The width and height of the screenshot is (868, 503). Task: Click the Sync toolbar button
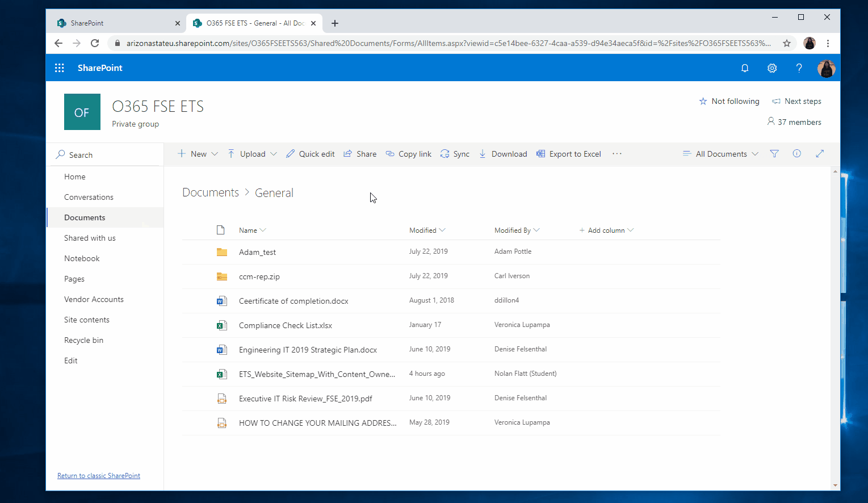(x=455, y=154)
